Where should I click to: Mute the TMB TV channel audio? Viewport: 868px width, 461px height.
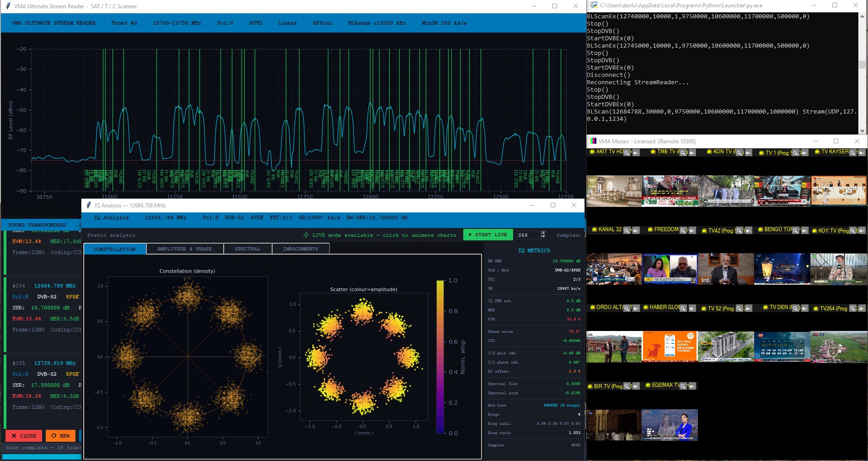692,153
